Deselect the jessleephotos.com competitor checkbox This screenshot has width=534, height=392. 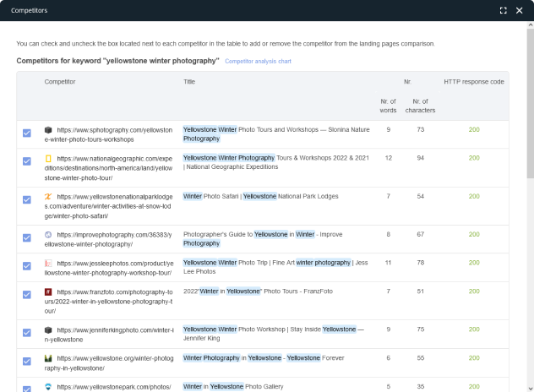click(x=27, y=266)
